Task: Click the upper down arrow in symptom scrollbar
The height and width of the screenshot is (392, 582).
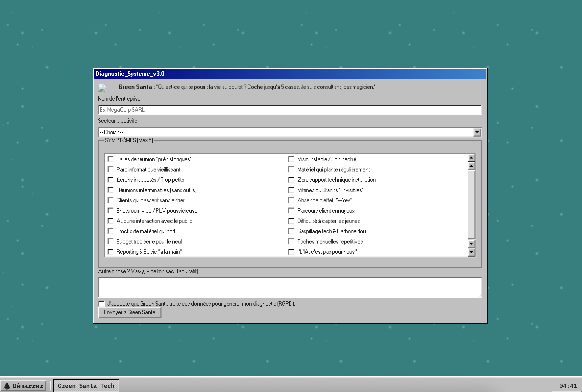Action: point(471,243)
